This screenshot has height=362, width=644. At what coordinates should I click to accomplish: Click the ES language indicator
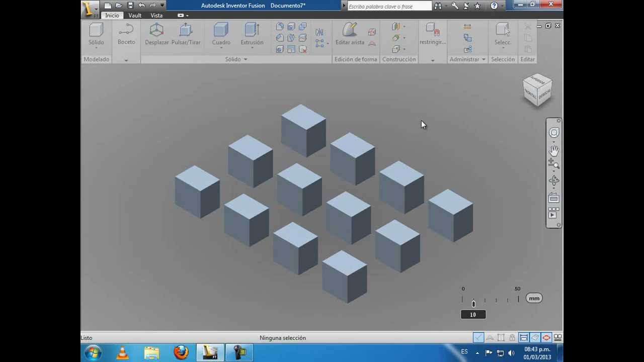[464, 352]
